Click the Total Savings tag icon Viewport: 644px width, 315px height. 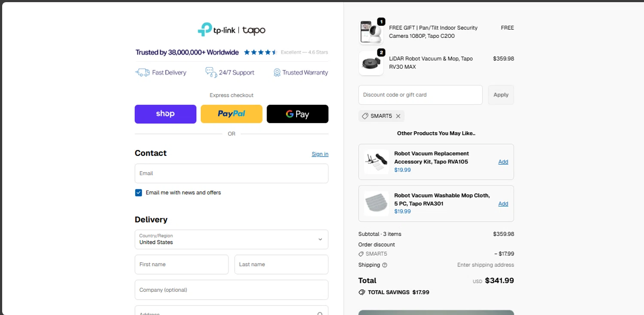[x=362, y=292]
